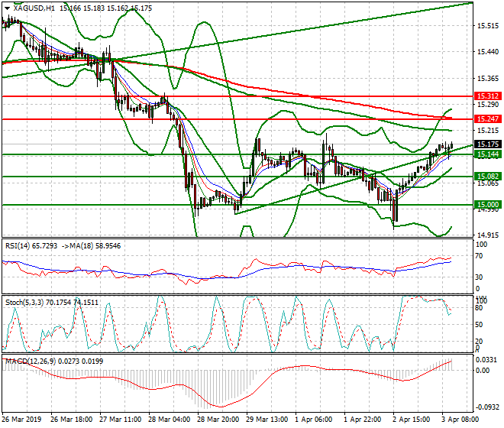504x428 pixels.
Task: Click the 1 Apr 22:00 time label
Action: coord(362,420)
